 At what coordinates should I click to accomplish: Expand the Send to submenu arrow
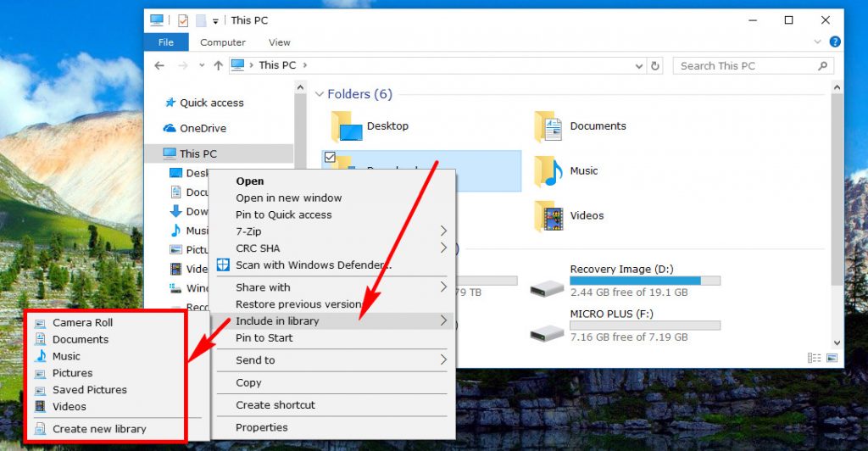click(x=442, y=359)
